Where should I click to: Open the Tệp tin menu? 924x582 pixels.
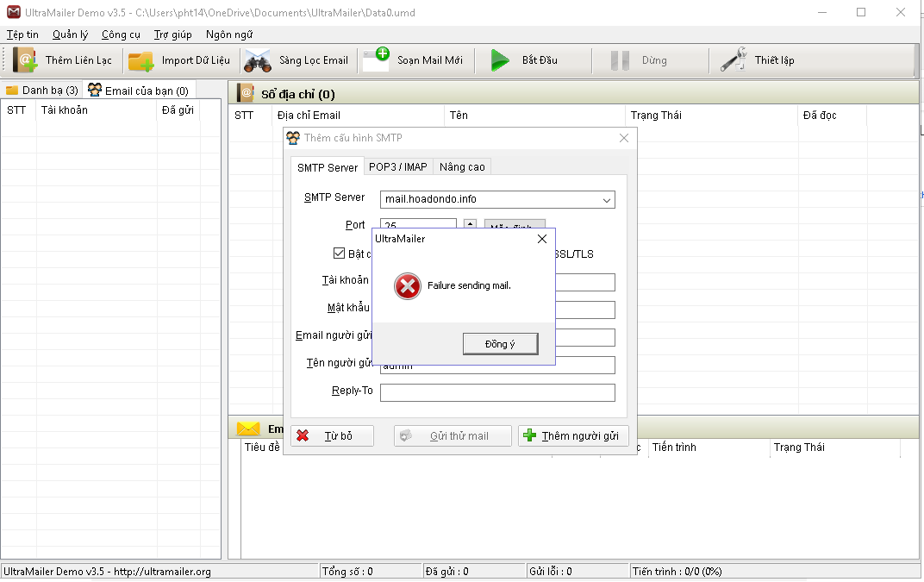point(23,34)
